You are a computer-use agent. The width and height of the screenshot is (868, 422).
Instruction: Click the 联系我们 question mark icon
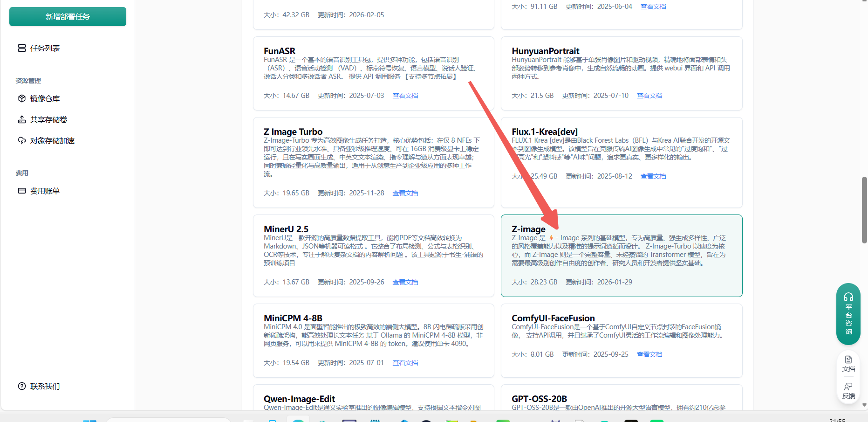[x=21, y=386]
